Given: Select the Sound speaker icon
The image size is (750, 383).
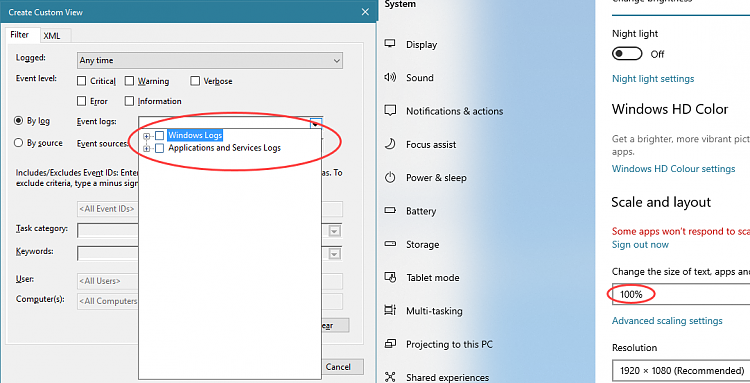Looking at the screenshot, I should click(390, 77).
